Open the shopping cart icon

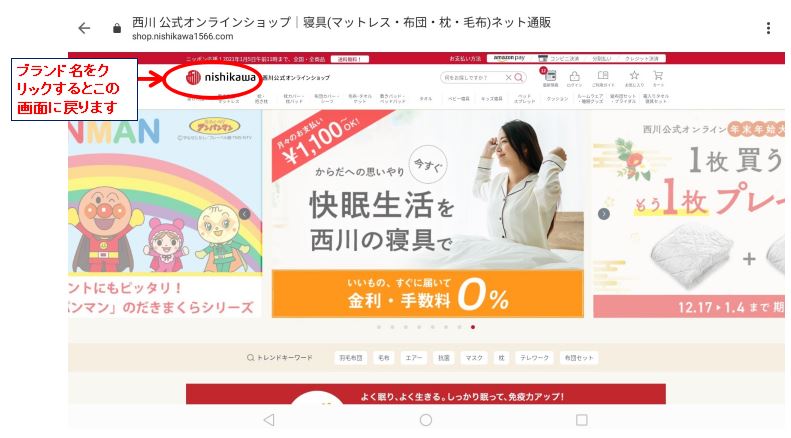click(x=658, y=78)
